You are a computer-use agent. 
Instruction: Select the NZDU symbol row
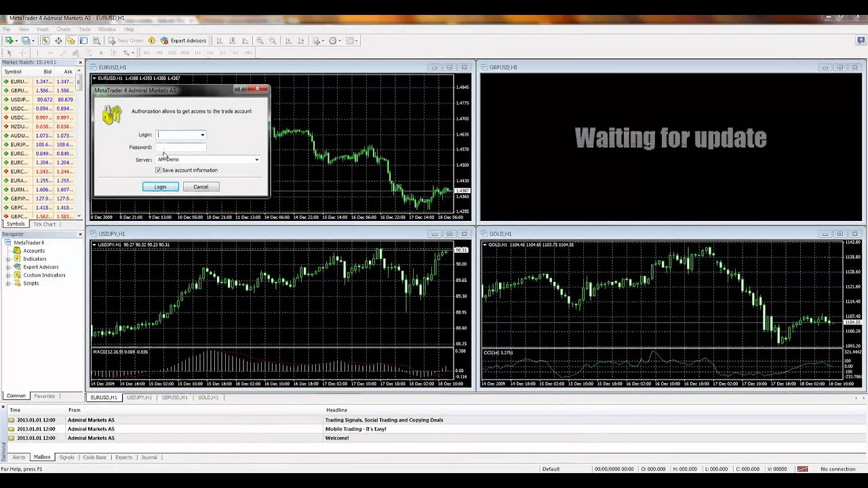(39, 127)
